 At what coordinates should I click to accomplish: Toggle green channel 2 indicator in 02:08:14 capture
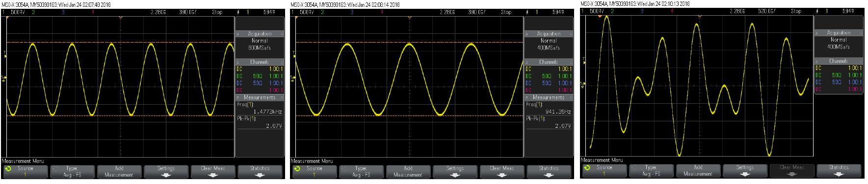[x=322, y=12]
